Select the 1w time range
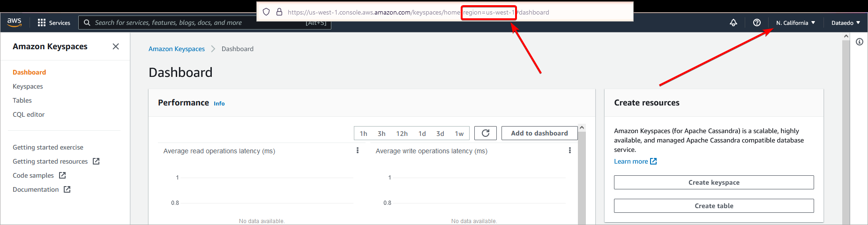 [x=459, y=134]
